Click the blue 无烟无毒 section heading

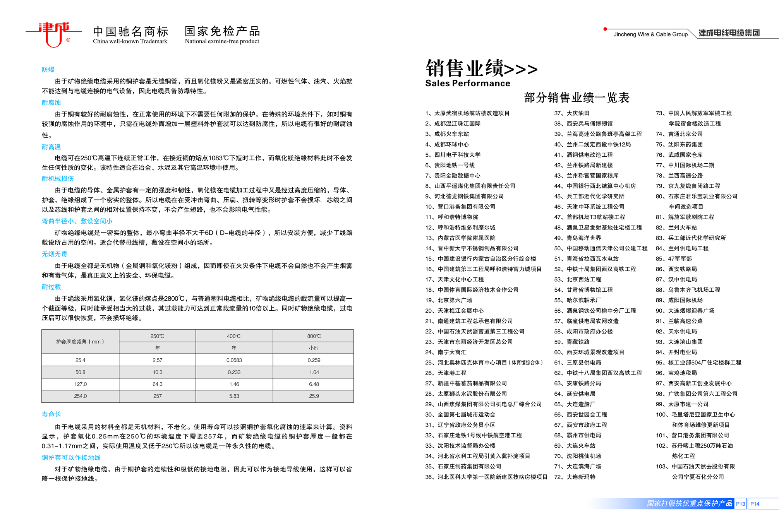[x=55, y=254]
